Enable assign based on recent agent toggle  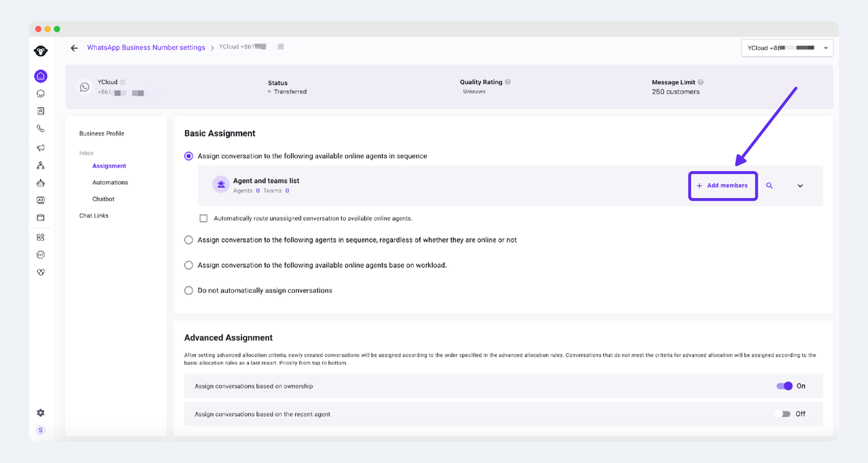[784, 414]
